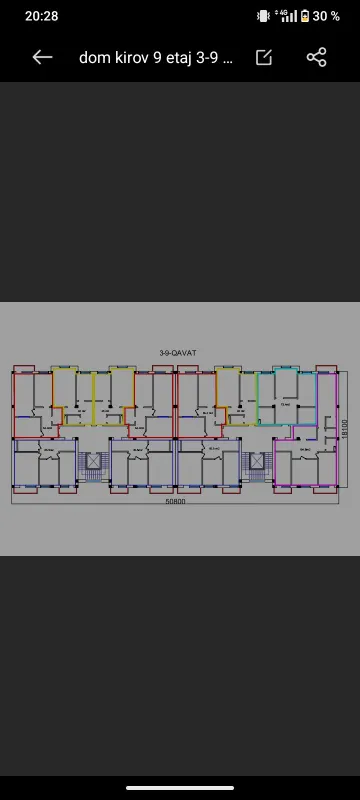Tap the share icon
360x800 pixels.
click(x=316, y=57)
